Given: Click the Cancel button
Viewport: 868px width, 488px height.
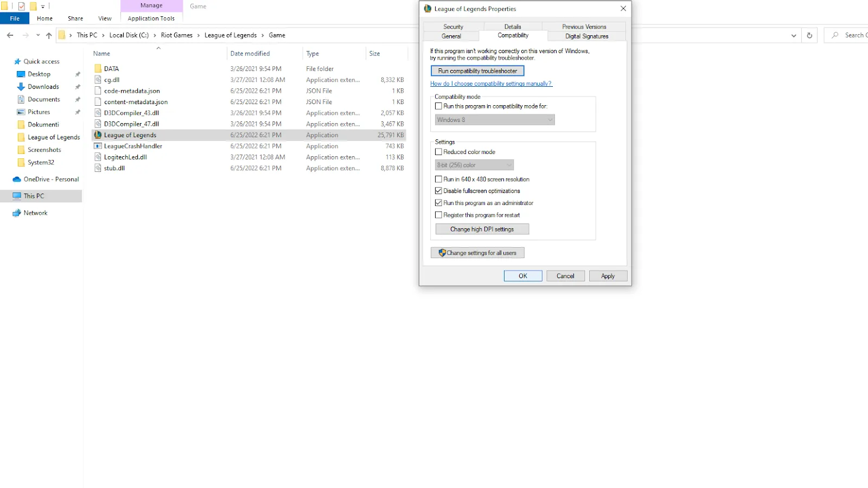Looking at the screenshot, I should (565, 276).
